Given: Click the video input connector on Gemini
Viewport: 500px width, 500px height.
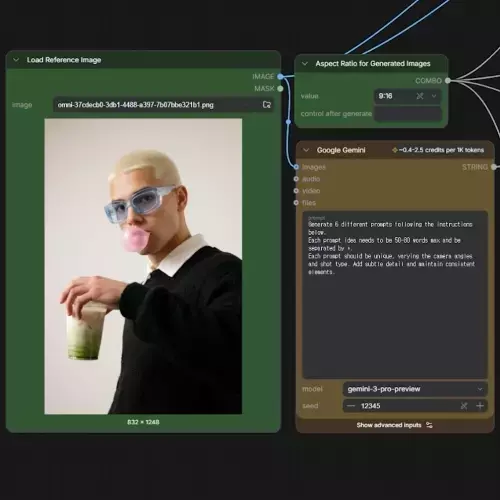Looking at the screenshot, I should click(296, 191).
